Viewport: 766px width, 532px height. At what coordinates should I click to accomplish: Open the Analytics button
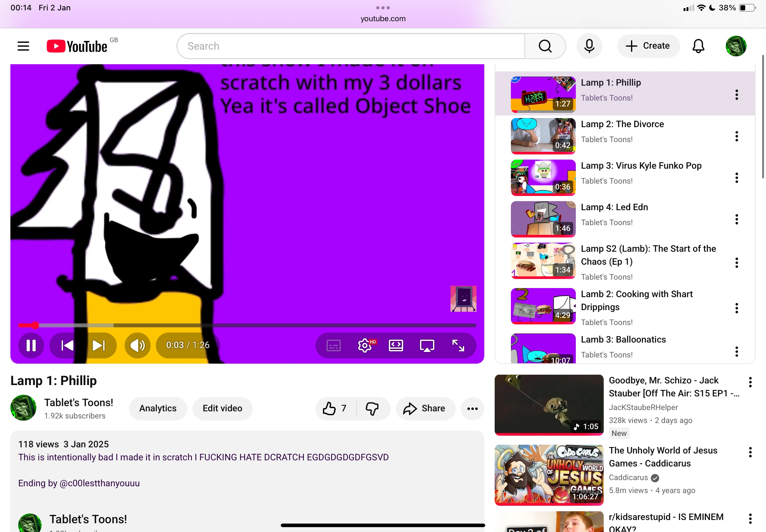pyautogui.click(x=158, y=408)
